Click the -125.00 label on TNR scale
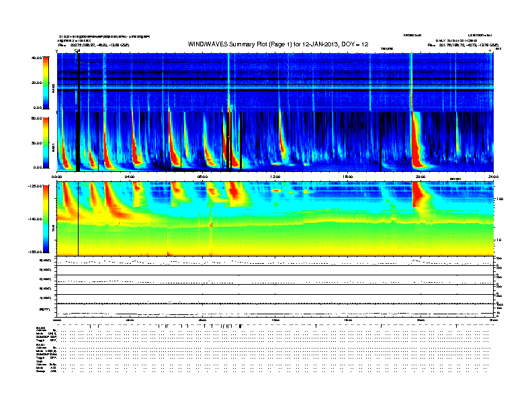This screenshot has width=532, height=411. 35,186
